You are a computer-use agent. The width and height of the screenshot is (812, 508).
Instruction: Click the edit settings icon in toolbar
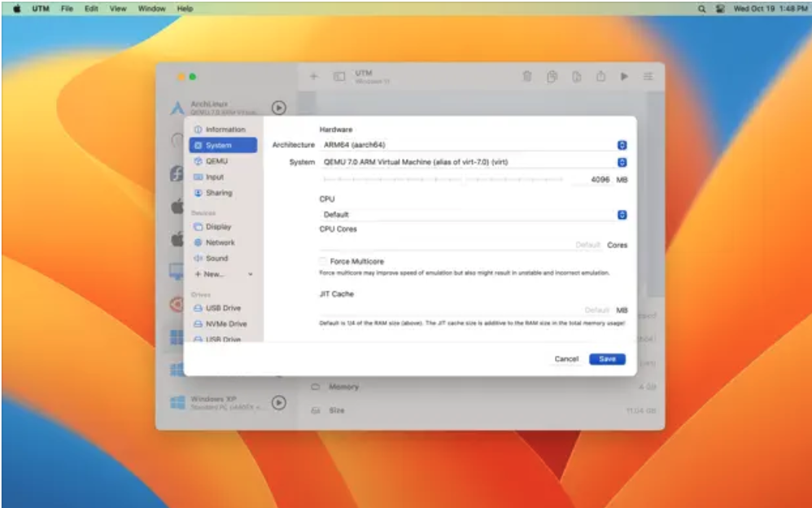[x=648, y=77]
